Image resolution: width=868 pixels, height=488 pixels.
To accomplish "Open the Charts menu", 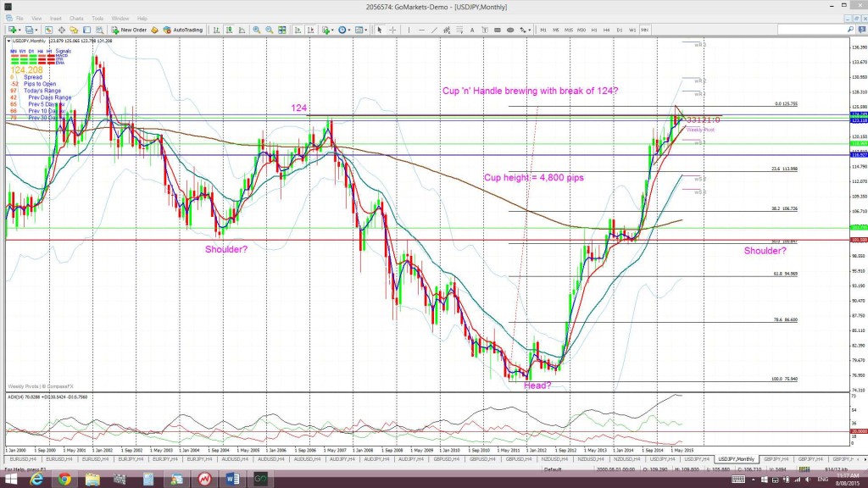I will tap(76, 19).
